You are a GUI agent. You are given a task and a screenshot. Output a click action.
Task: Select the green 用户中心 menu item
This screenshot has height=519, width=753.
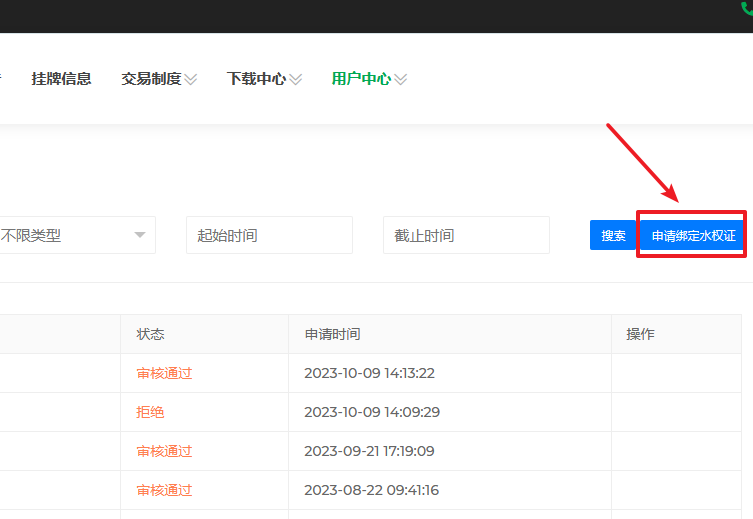361,79
